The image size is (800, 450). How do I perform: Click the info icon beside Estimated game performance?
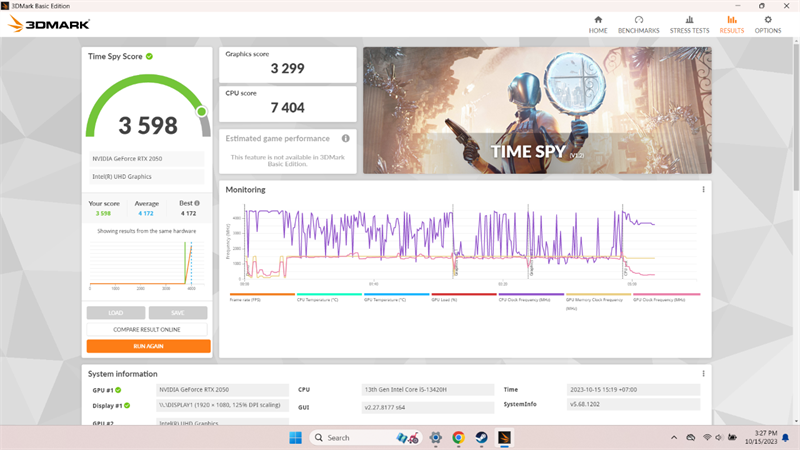pyautogui.click(x=345, y=138)
